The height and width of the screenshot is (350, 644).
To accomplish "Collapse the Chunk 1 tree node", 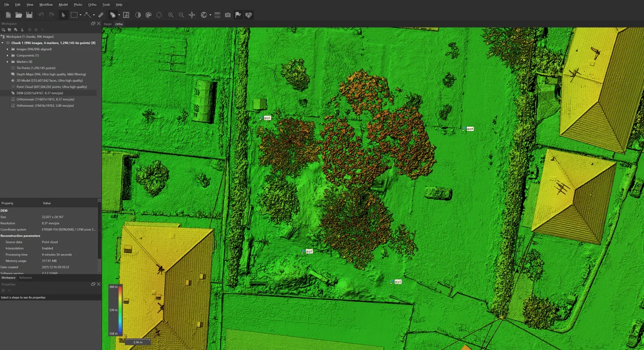I will [x=3, y=42].
